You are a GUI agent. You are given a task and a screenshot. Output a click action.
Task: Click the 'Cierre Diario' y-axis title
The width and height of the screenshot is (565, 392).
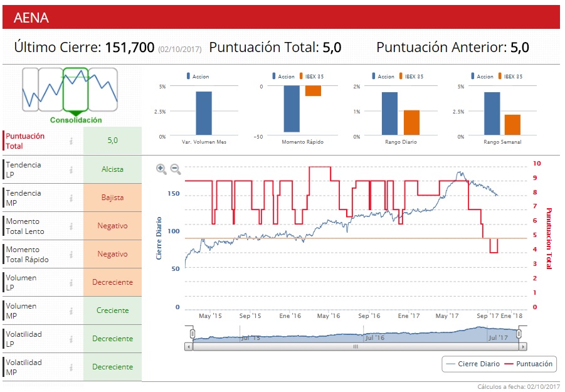click(x=159, y=238)
